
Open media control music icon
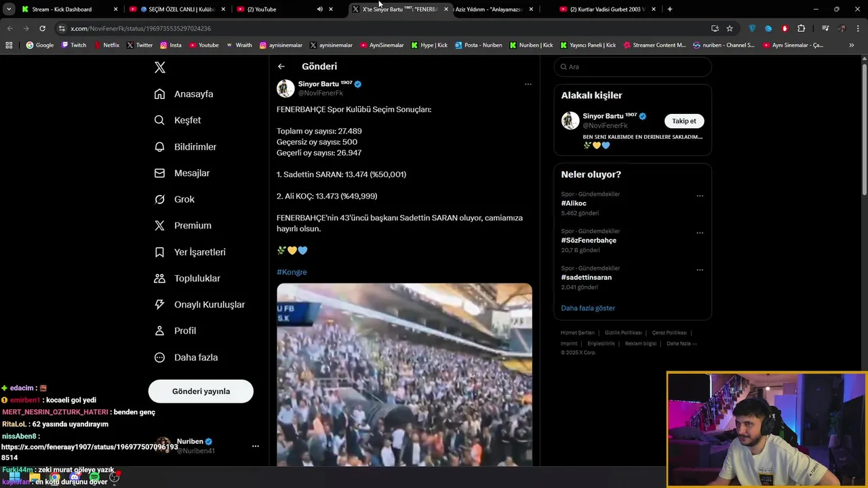(825, 28)
